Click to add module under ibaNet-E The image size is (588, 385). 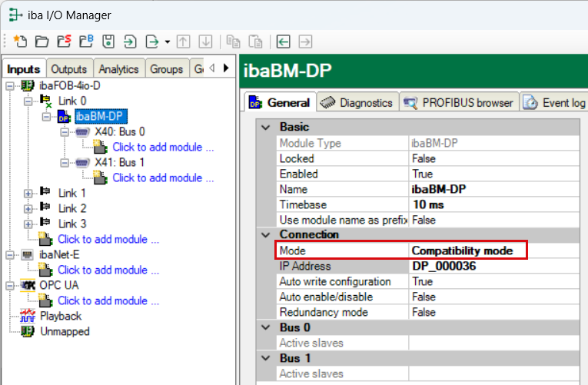click(x=108, y=270)
